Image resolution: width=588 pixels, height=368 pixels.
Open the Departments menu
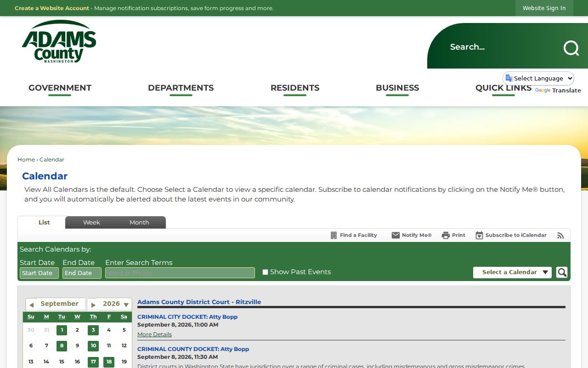click(x=181, y=88)
